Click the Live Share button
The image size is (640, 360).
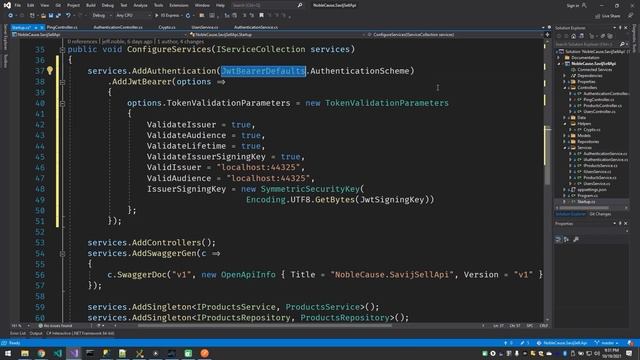(608, 16)
